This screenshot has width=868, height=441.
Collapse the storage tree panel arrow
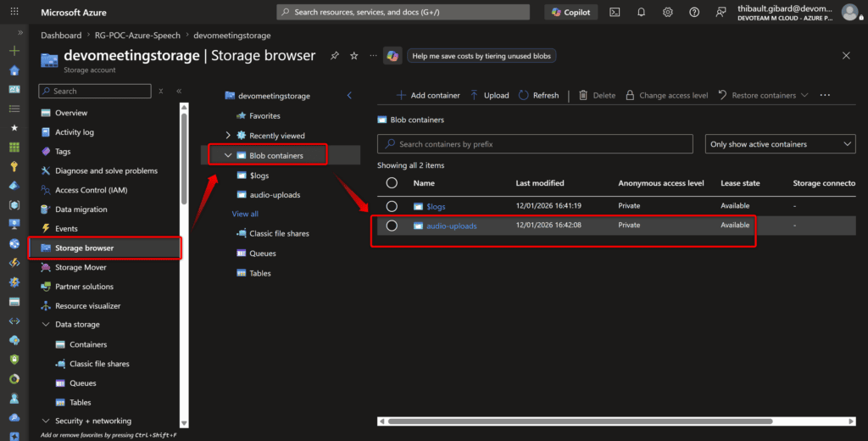click(349, 95)
